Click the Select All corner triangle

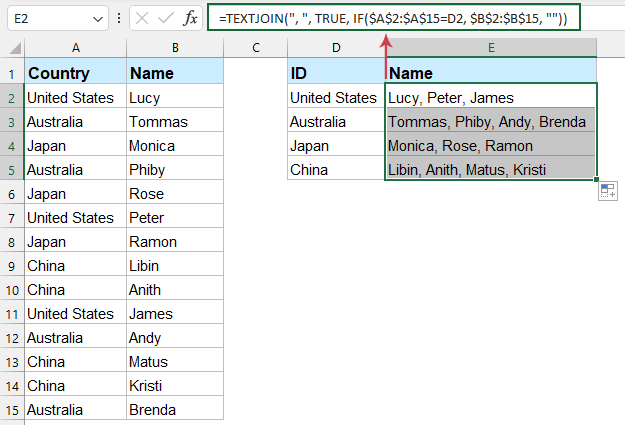[x=14, y=48]
